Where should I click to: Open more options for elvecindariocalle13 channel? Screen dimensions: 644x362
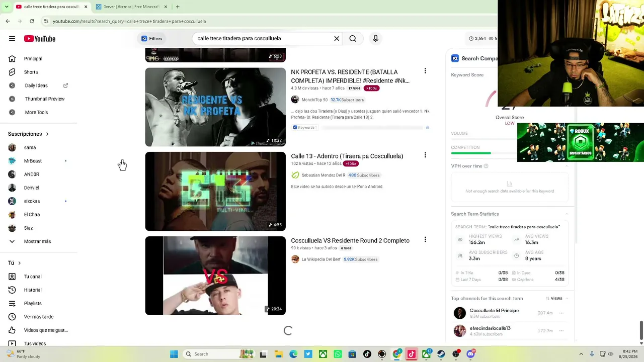point(561,331)
